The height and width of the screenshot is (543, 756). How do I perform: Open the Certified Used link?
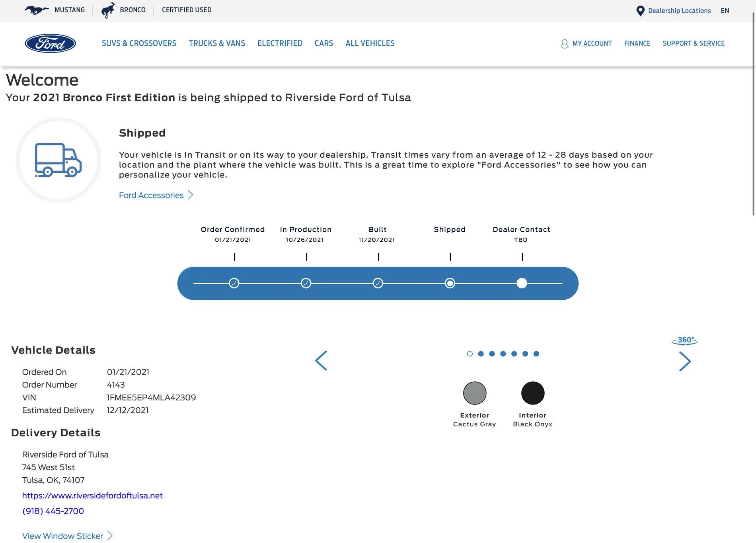tap(187, 10)
